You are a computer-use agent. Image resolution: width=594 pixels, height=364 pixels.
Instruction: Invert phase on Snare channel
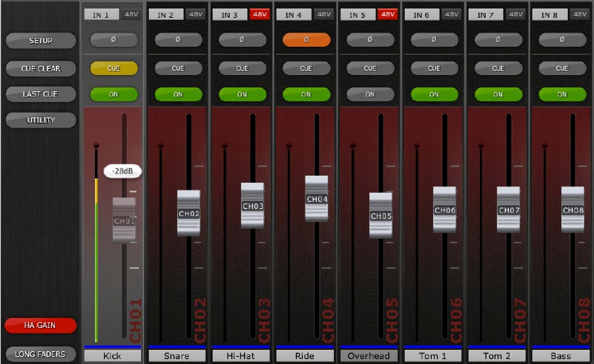(x=178, y=40)
